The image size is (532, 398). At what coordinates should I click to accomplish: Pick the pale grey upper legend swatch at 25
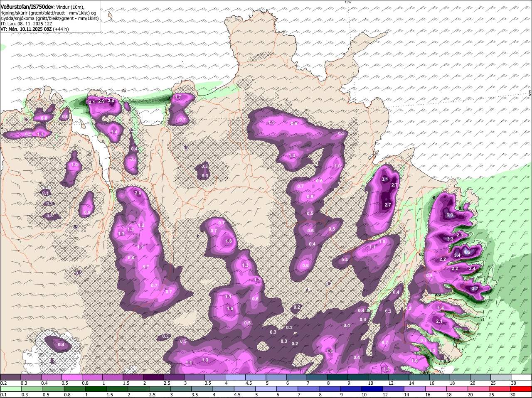(501, 377)
